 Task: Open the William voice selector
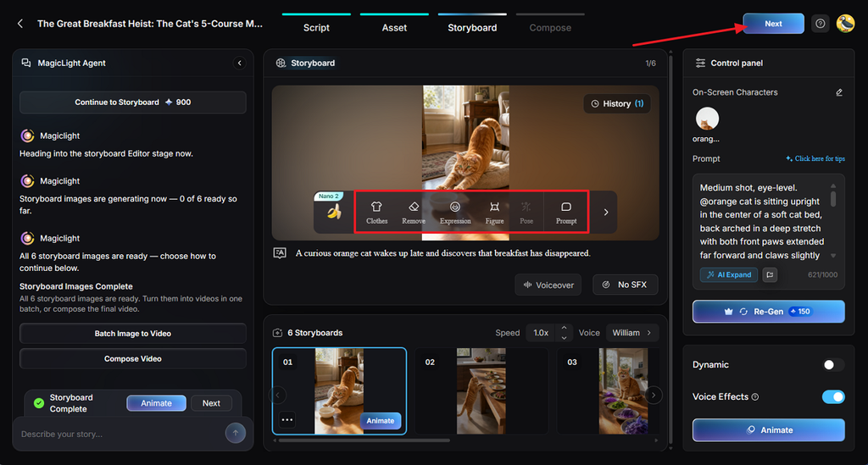pos(632,333)
